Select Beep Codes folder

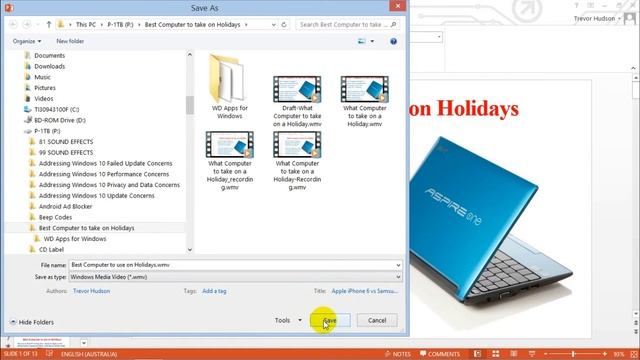pos(55,217)
